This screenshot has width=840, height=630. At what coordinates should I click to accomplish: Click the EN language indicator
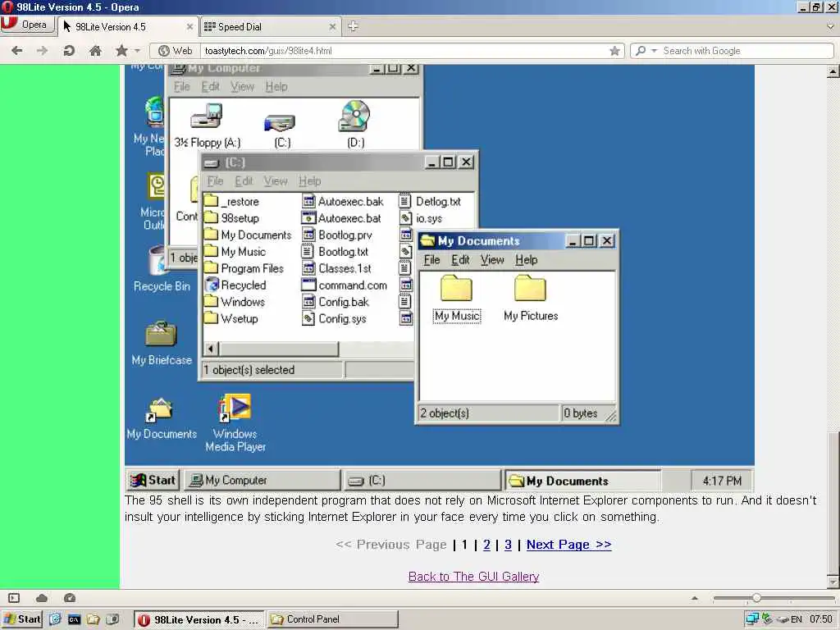(x=796, y=619)
